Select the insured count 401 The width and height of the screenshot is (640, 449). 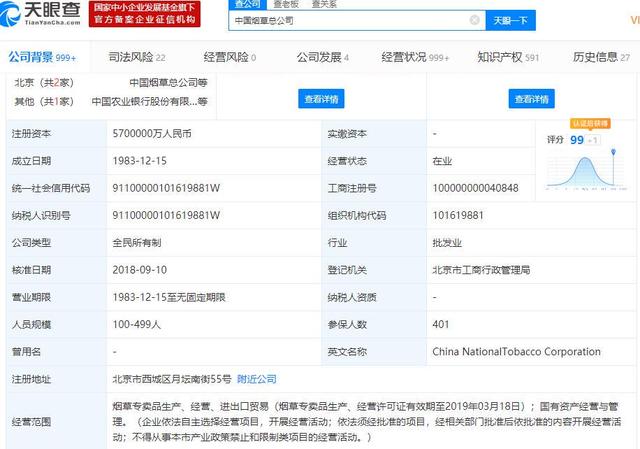(441, 325)
